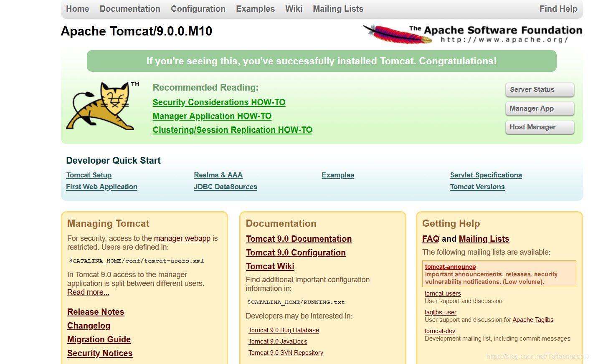The width and height of the screenshot is (593, 364).
Task: Click the FAQ link in Getting Help
Action: click(431, 239)
